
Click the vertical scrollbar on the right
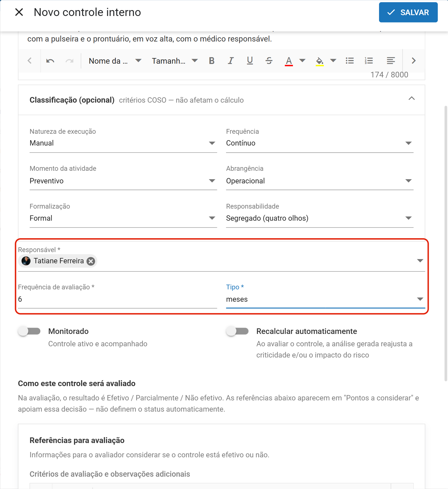(446, 243)
